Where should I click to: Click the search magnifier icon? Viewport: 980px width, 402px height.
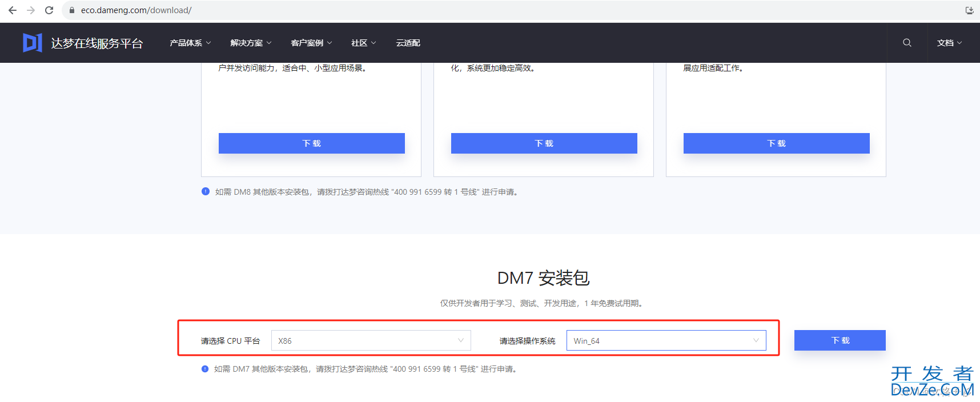point(907,43)
